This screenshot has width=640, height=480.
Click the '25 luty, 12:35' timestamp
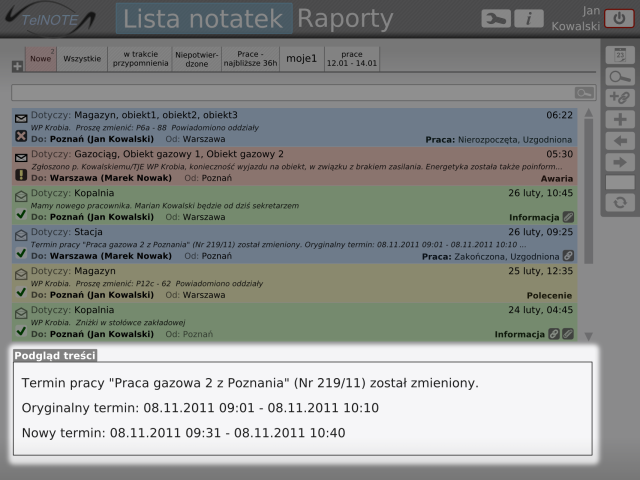[x=540, y=271]
